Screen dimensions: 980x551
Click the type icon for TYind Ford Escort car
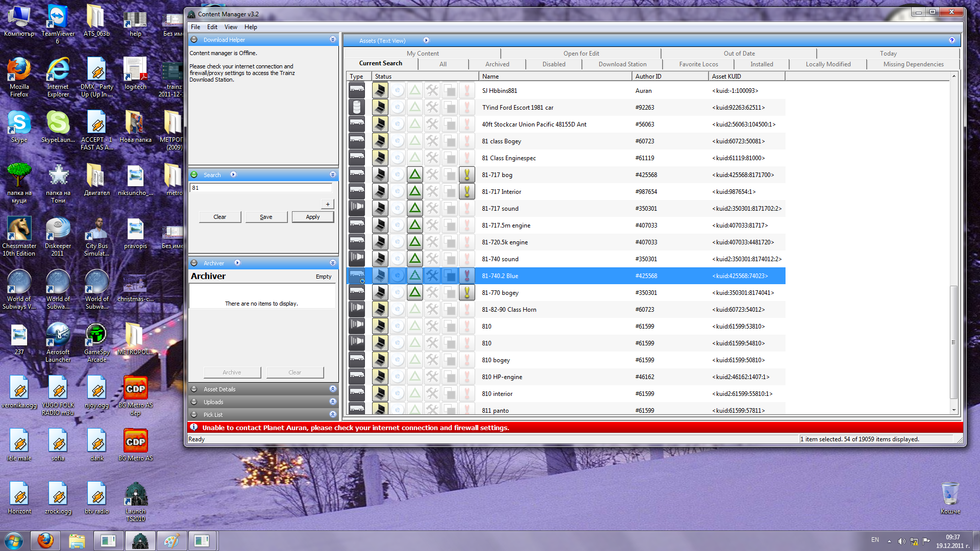click(357, 108)
